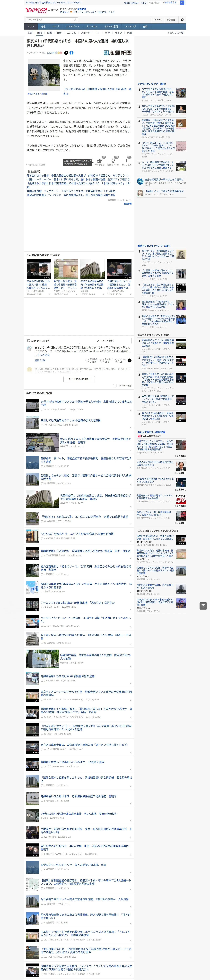Focus the ウェブ検索 input field
This screenshot has height=980, width=210.
(x=155, y=3)
